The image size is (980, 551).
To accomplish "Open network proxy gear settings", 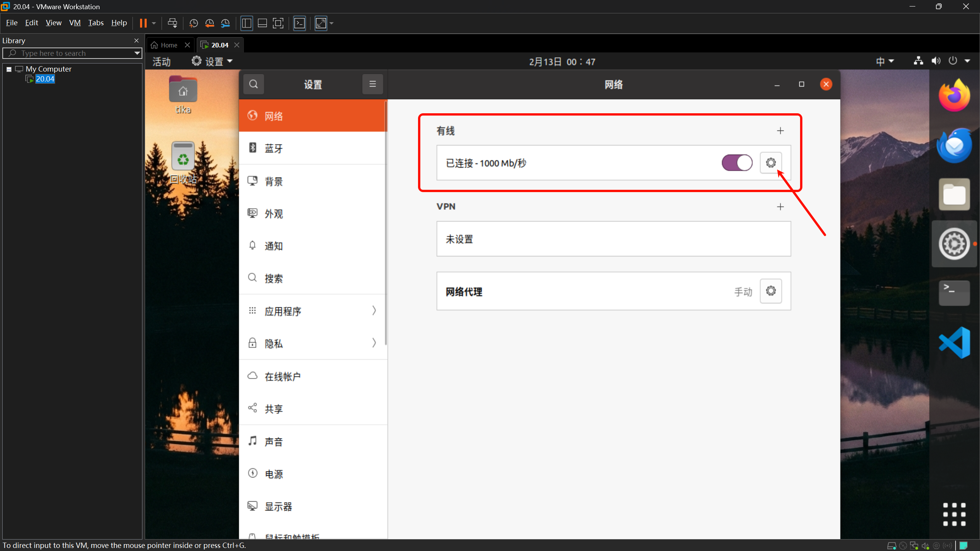I will click(770, 291).
